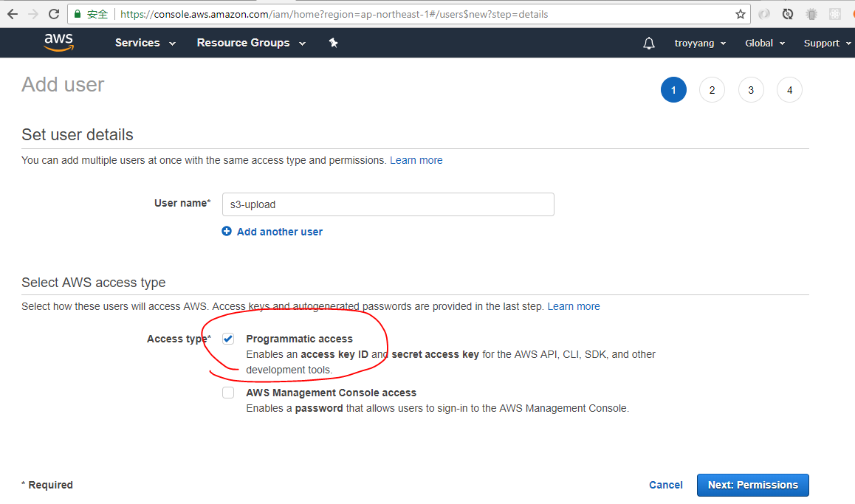855x504 pixels.
Task: Click the pin shortcuts icon in navbar
Action: point(333,43)
